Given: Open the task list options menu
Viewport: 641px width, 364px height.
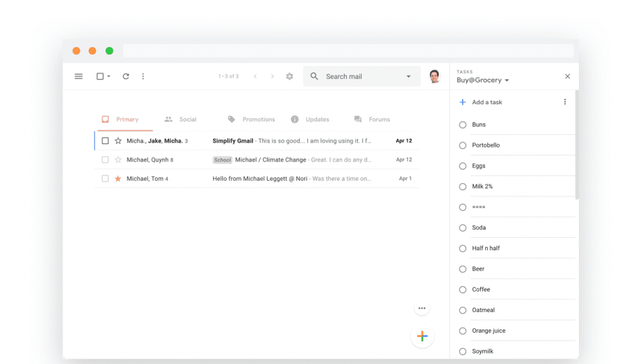Looking at the screenshot, I should (565, 102).
